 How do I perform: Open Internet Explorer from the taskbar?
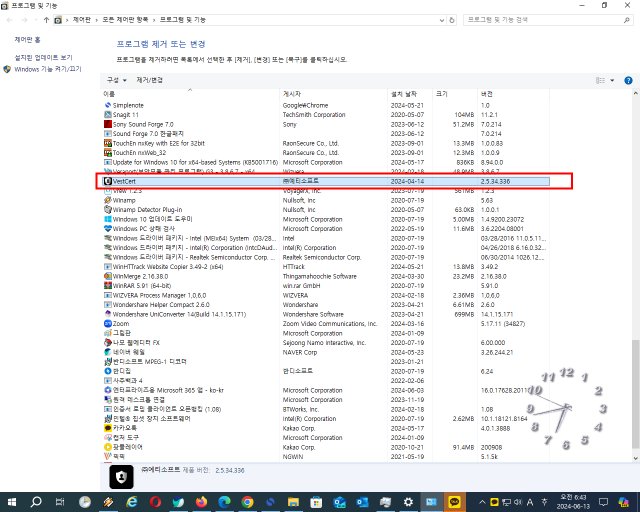pos(132,502)
